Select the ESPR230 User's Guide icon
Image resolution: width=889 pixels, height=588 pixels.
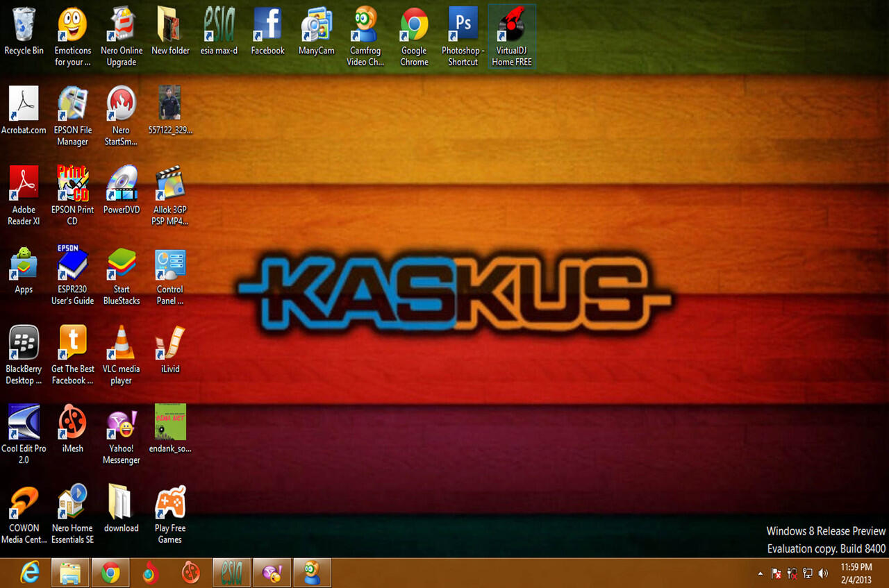(72, 276)
